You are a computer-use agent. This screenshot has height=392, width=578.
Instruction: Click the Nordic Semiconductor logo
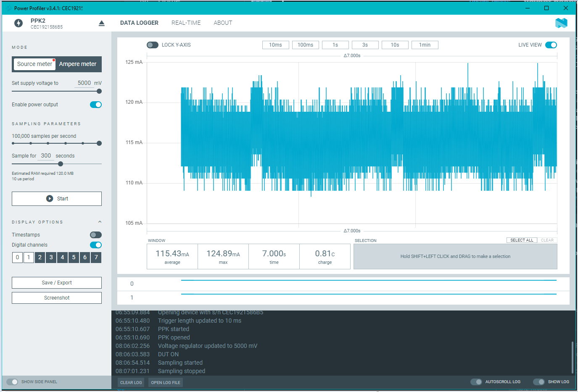click(561, 23)
